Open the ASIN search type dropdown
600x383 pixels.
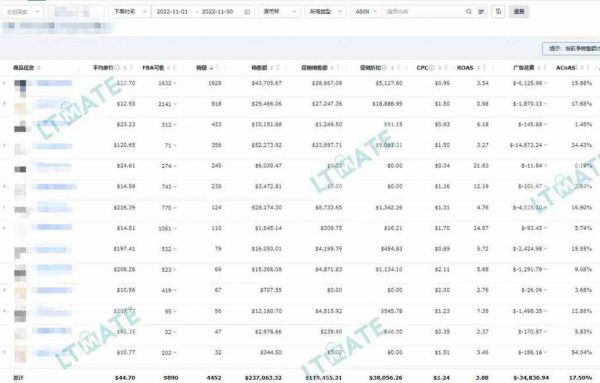tap(366, 11)
